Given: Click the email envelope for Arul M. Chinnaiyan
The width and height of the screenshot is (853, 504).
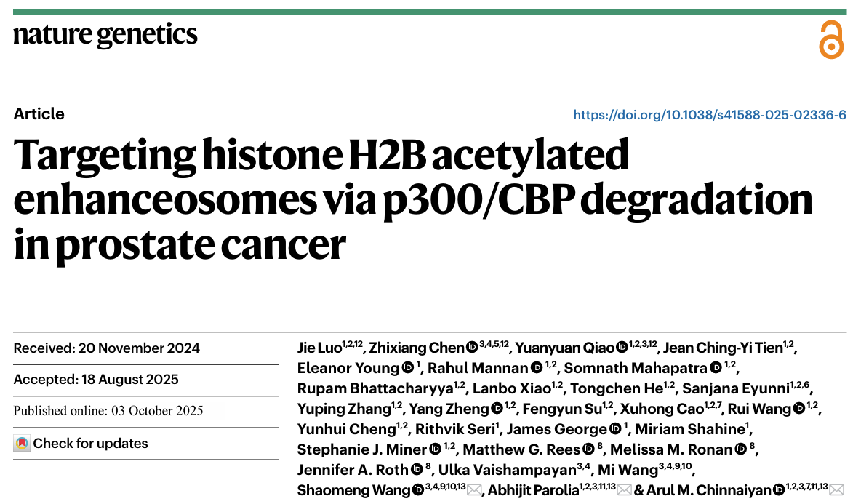Looking at the screenshot, I should pos(836,490).
